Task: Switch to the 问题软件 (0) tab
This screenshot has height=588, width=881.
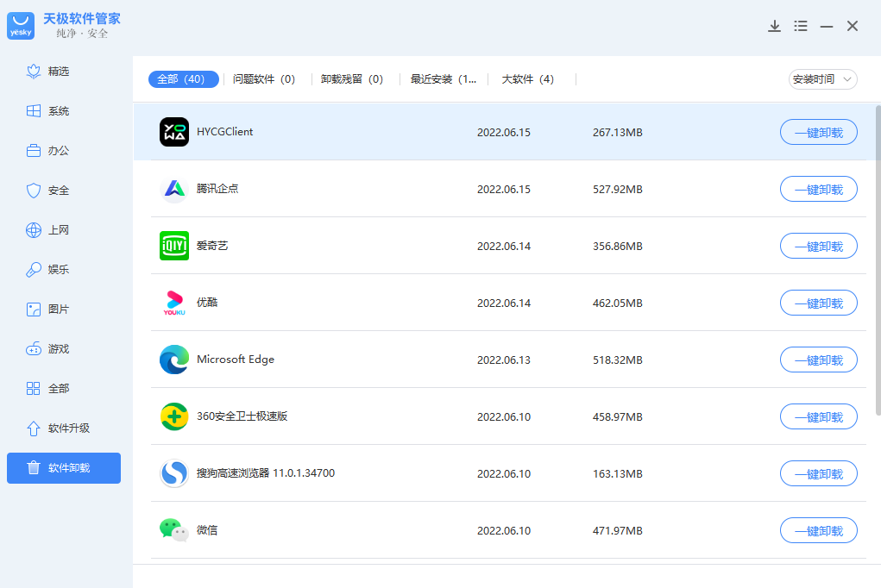Action: [264, 79]
